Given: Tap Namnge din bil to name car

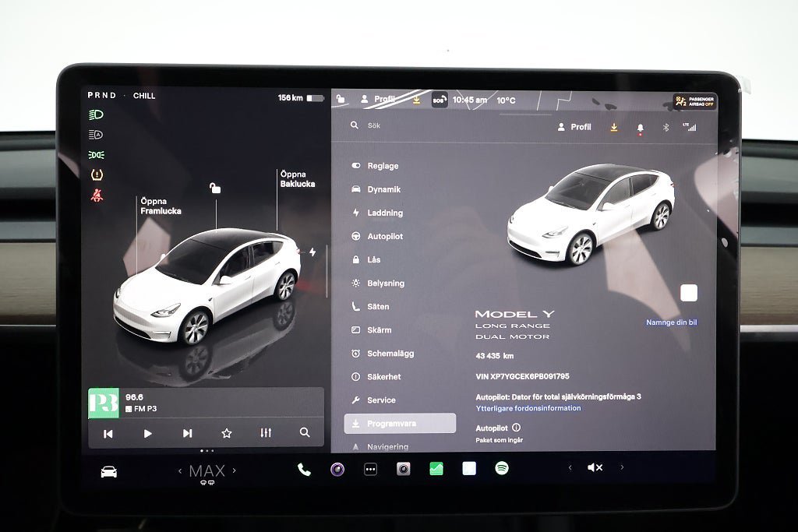Looking at the screenshot, I should click(671, 322).
